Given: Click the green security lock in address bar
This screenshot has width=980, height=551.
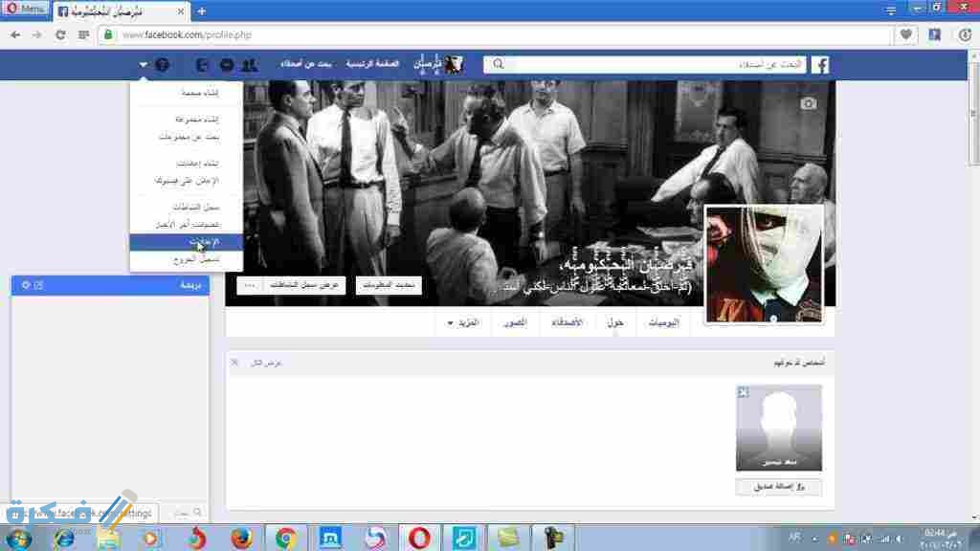Looking at the screenshot, I should click(108, 35).
